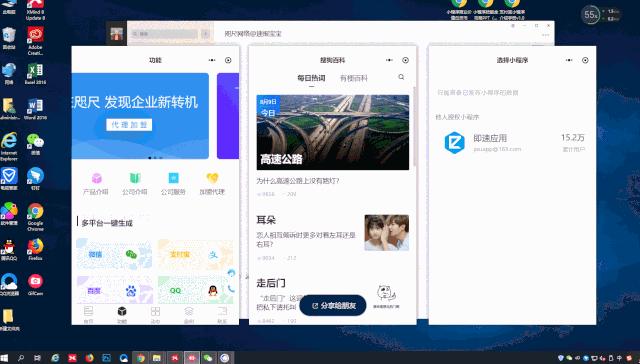640x364 pixels.
Task: Open GifCam desktop shortcut
Action: (35, 284)
